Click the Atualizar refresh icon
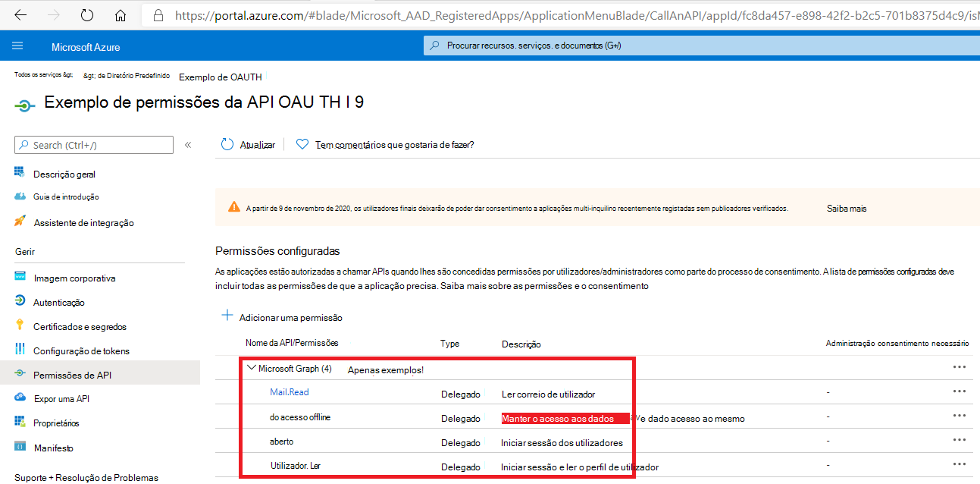980x484 pixels. coord(227,144)
